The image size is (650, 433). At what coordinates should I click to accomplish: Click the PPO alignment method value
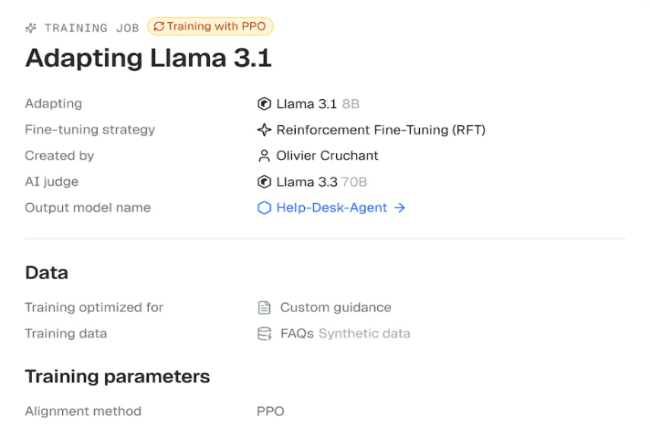pos(270,411)
